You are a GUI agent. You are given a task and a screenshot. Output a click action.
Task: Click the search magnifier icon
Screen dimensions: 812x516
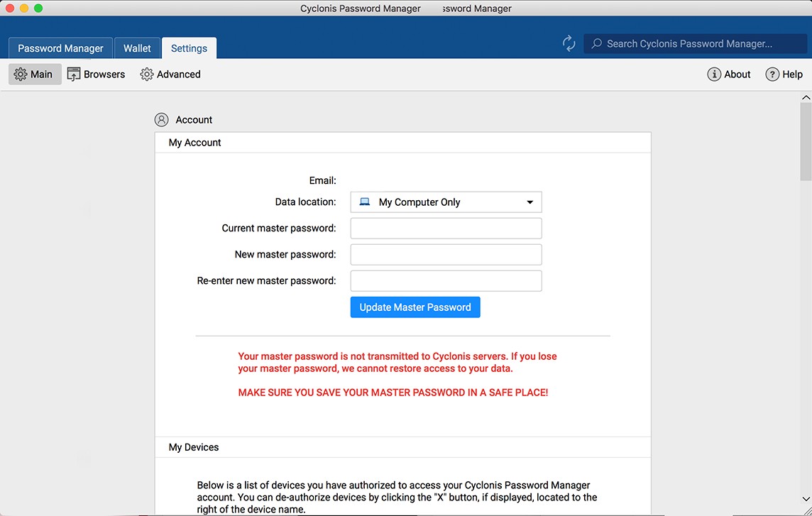[x=597, y=44]
